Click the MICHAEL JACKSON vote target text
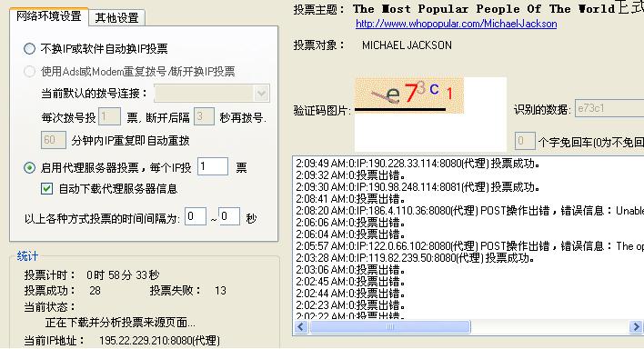This screenshot has width=644, height=349. [x=407, y=45]
